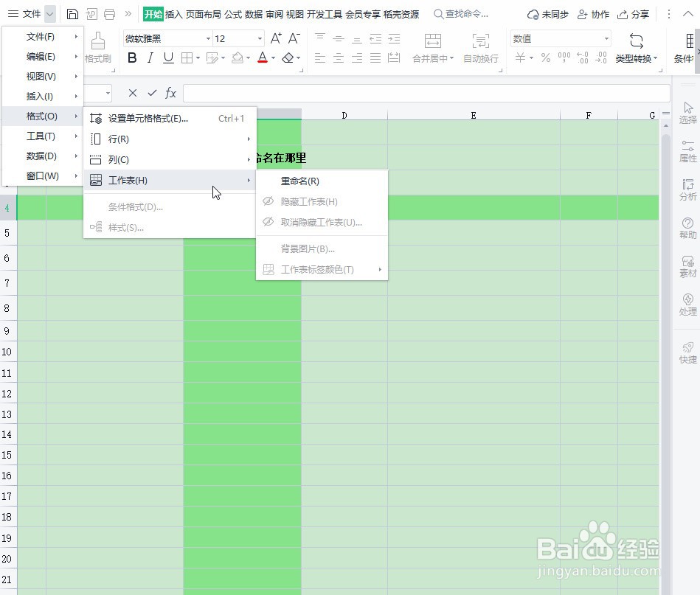This screenshot has height=595, width=700.
Task: Open the 数据(D) menu item
Action: click(43, 156)
